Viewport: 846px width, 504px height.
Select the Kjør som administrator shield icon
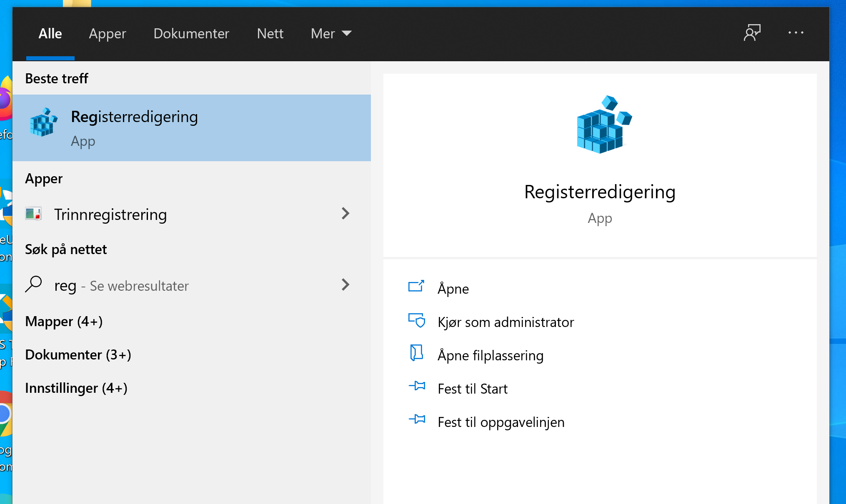pos(416,321)
